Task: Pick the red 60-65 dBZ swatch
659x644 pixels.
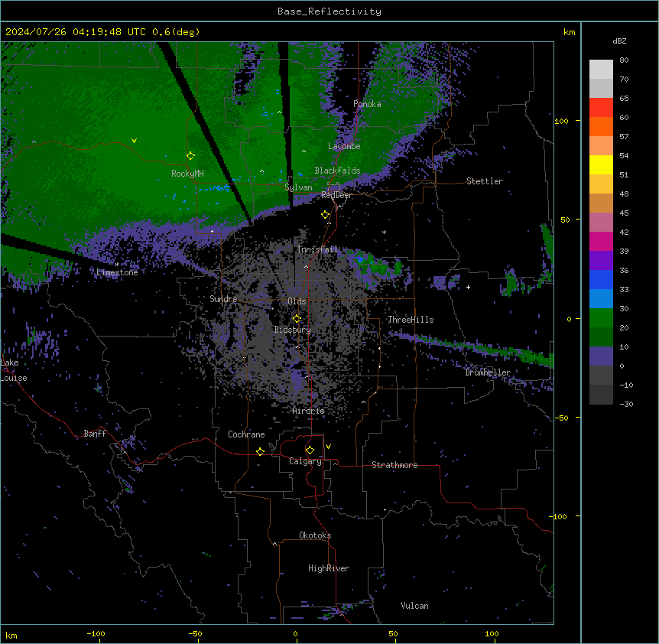Action: click(x=601, y=108)
